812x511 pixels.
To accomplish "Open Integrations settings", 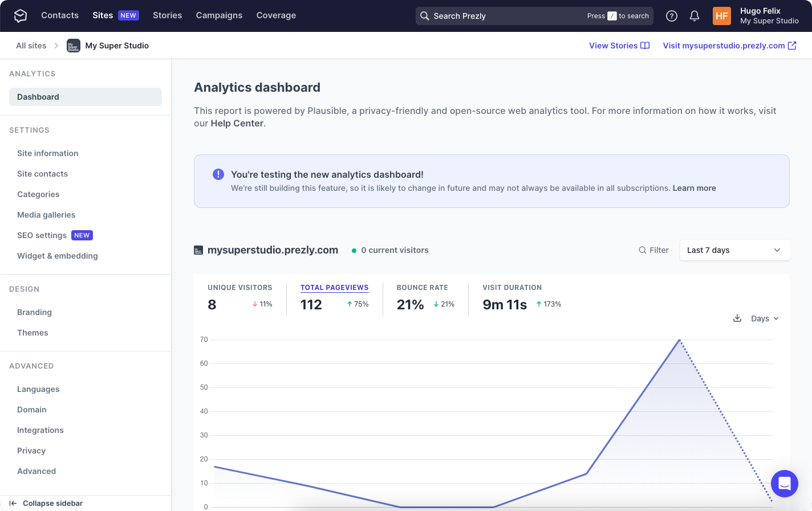I will tap(40, 430).
